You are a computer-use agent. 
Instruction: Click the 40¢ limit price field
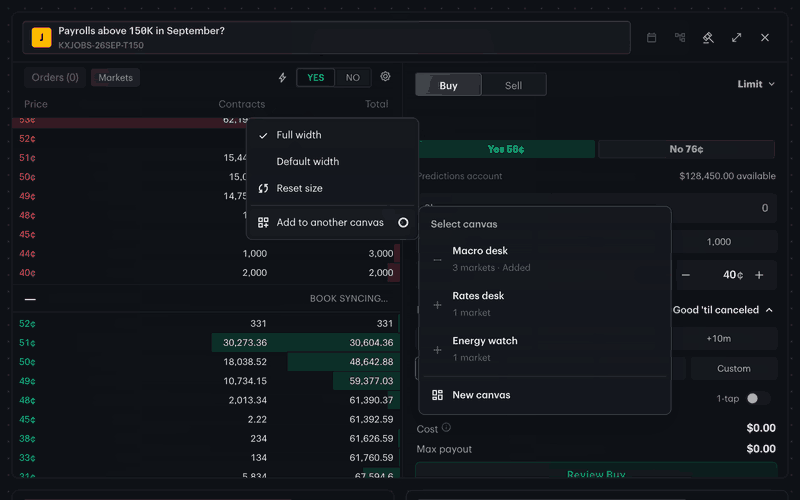pos(733,275)
